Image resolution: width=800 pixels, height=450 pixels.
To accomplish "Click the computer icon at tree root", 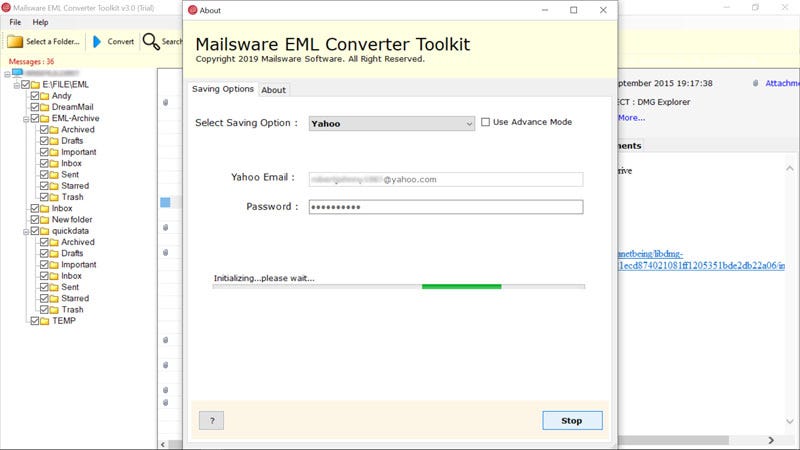I will [x=17, y=73].
